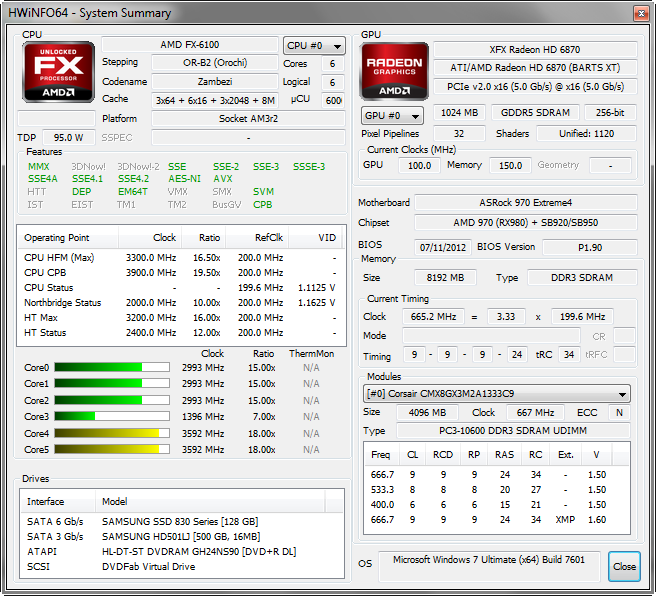This screenshot has width=656, height=596.
Task: Click the Microsoft Windows 7 Ultimate OS field
Action: tap(489, 566)
